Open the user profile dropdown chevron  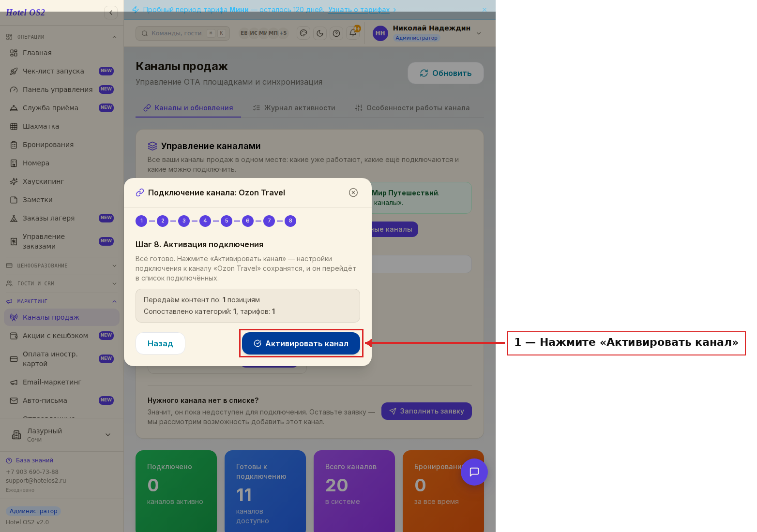[479, 33]
